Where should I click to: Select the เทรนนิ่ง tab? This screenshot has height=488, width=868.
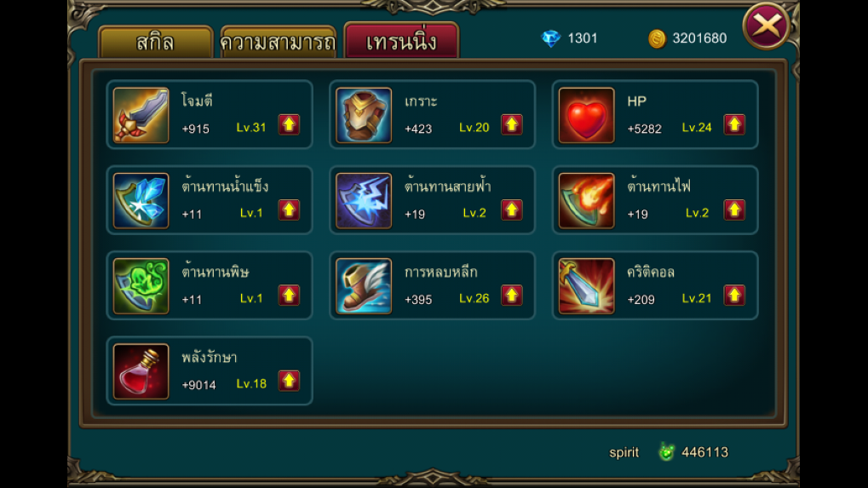coord(401,40)
